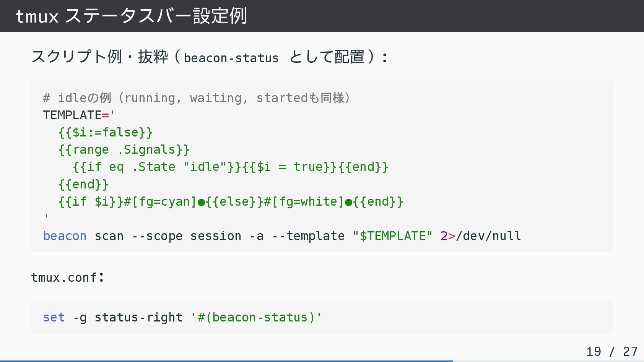Click the "idle" string in the if condition
This screenshot has width=644, height=362.
[205, 167]
